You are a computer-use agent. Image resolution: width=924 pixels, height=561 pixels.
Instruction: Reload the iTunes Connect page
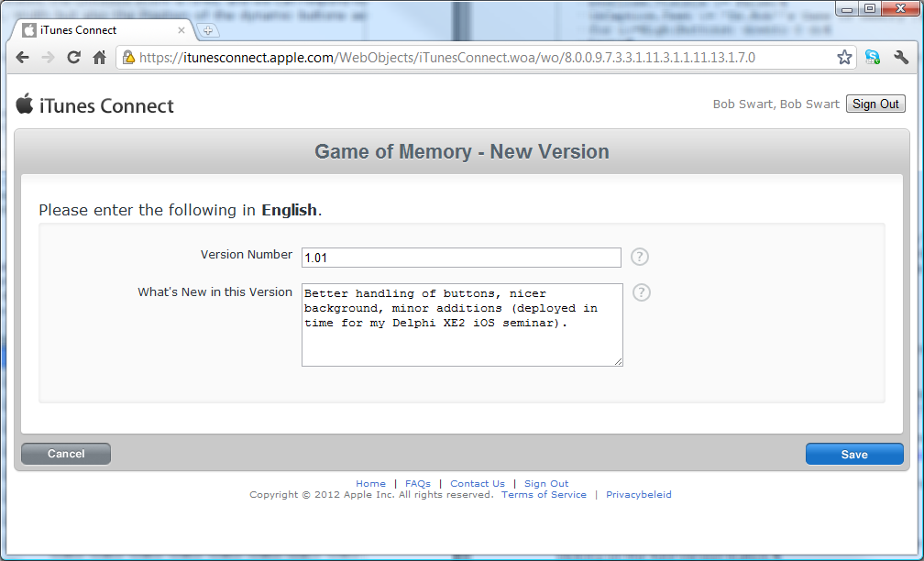(73, 57)
